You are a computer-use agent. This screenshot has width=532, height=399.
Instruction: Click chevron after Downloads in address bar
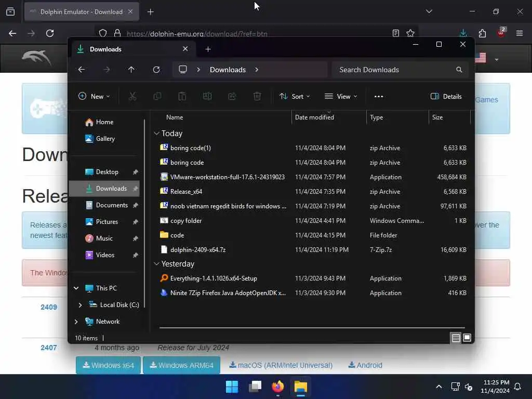tap(257, 70)
